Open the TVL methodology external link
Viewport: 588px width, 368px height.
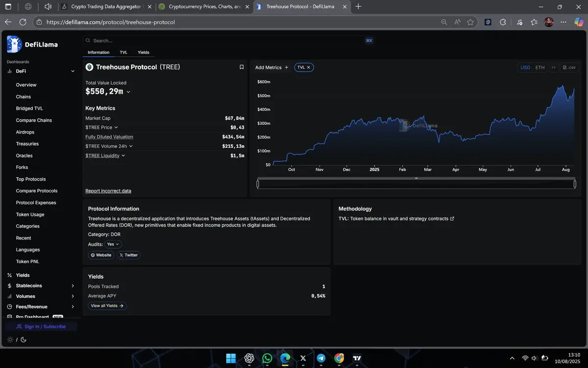(452, 219)
